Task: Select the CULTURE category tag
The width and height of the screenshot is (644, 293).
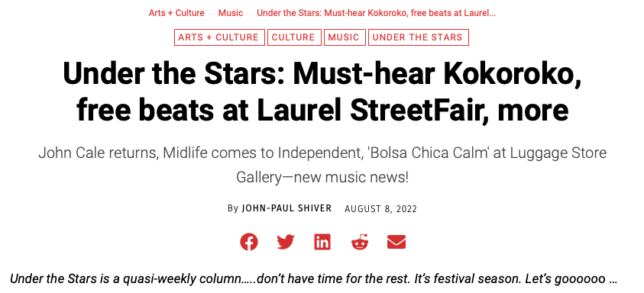Action: [x=294, y=37]
